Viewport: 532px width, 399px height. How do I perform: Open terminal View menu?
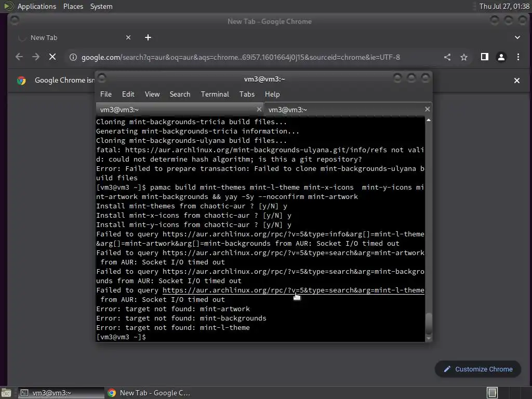[x=152, y=95]
